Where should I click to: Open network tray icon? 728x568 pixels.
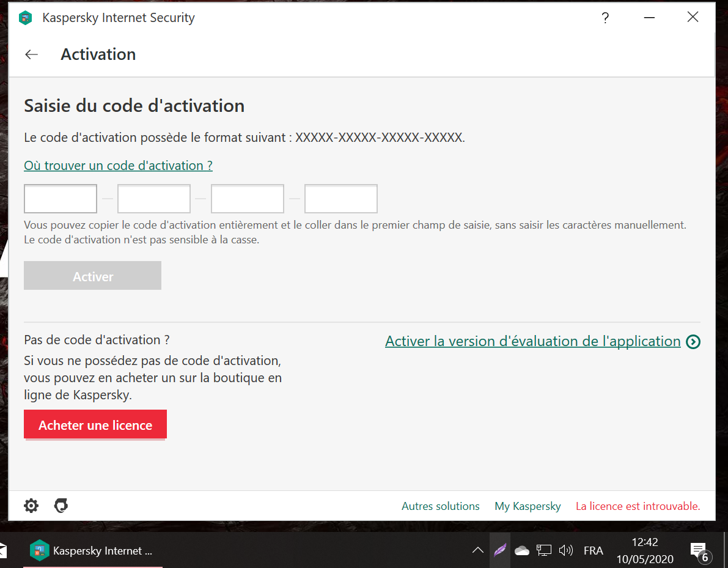pyautogui.click(x=543, y=550)
